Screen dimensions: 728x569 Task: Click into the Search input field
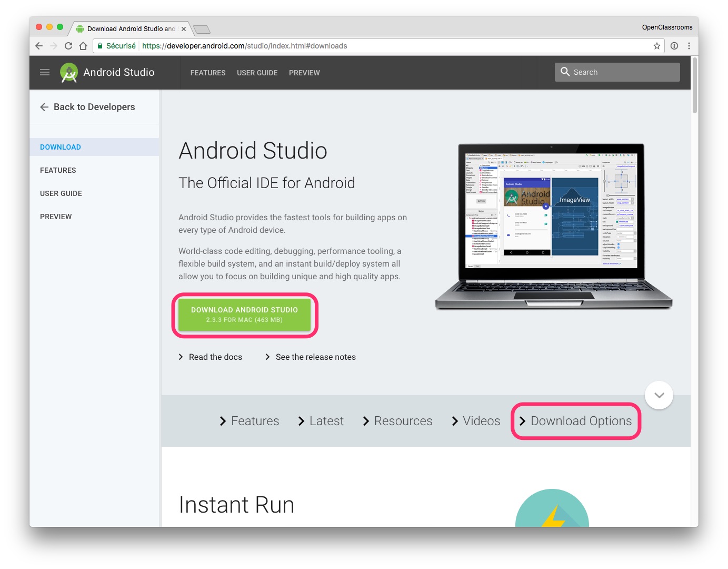tap(617, 72)
